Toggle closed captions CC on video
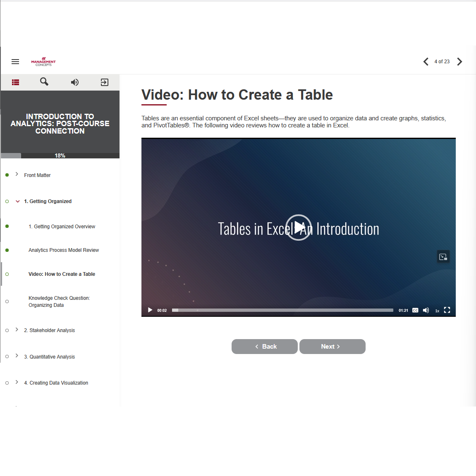 pos(415,310)
